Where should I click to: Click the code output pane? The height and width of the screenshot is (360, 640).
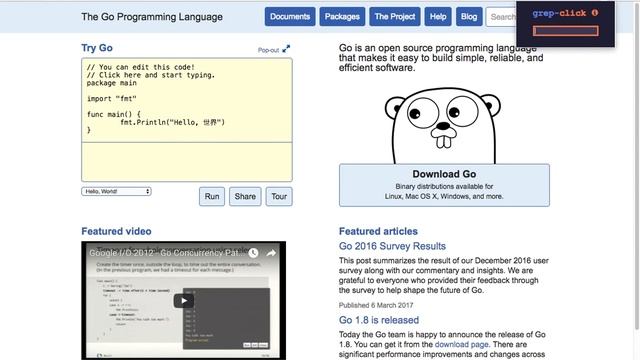[187, 162]
